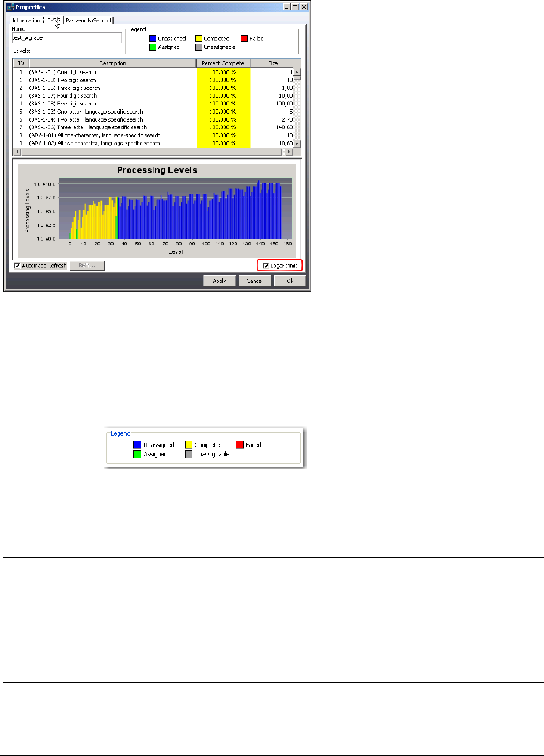Viewport: 544px width, 756px height.
Task: Select row (BAS-1-03) Two digit search
Action: pos(153,80)
